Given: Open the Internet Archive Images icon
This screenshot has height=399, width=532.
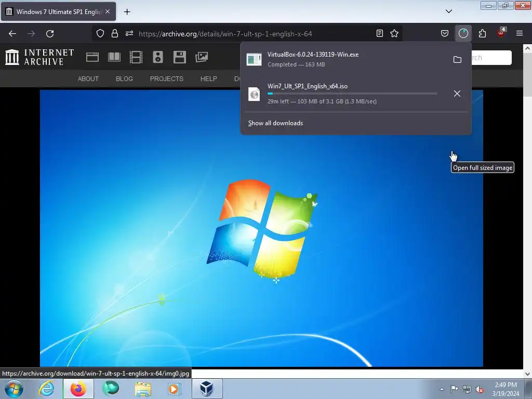Looking at the screenshot, I should [x=202, y=57].
